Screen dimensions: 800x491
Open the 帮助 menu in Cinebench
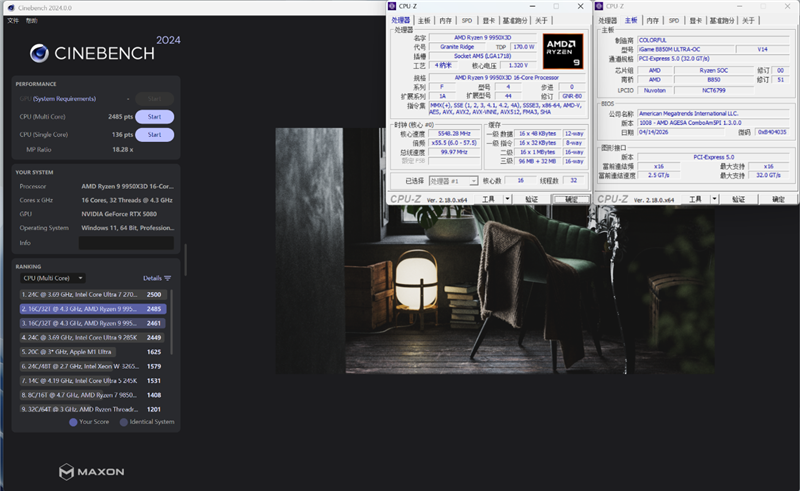(x=32, y=20)
